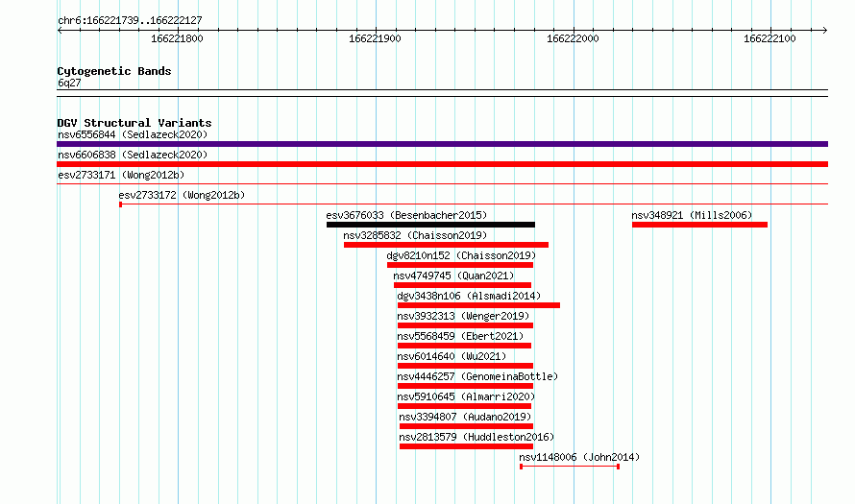Click ruler position 166221800
Screen dimensions: 855x504
coord(177,38)
